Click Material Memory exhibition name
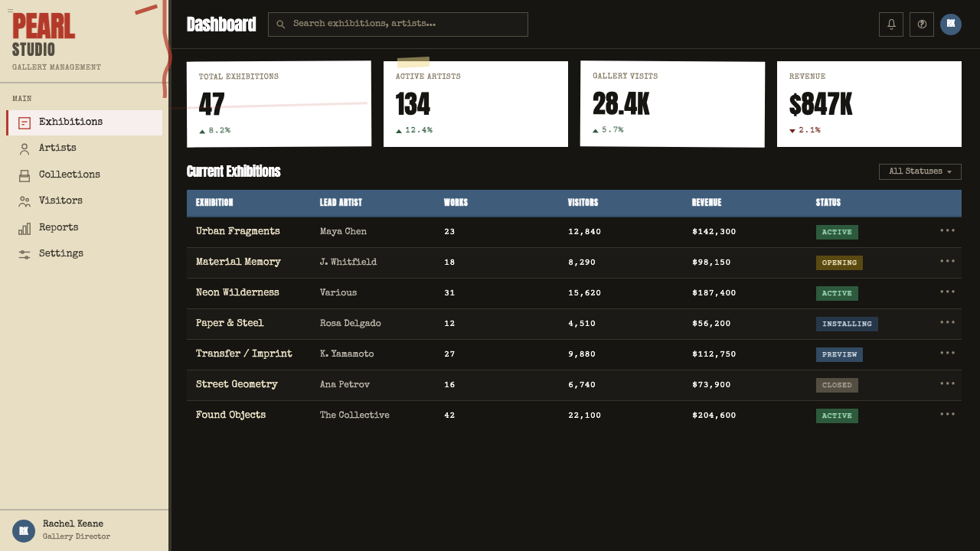Viewport: 980px width, 551px height. 238,262
